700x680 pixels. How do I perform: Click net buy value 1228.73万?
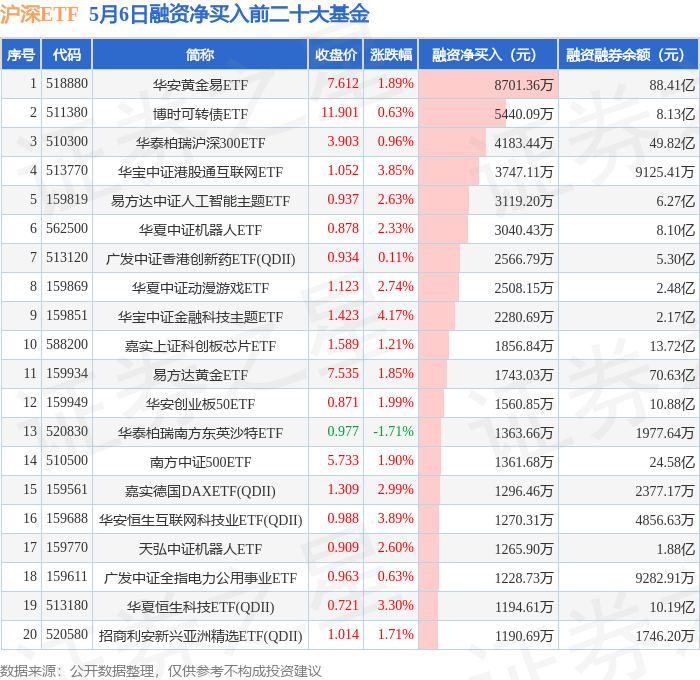[x=523, y=578]
